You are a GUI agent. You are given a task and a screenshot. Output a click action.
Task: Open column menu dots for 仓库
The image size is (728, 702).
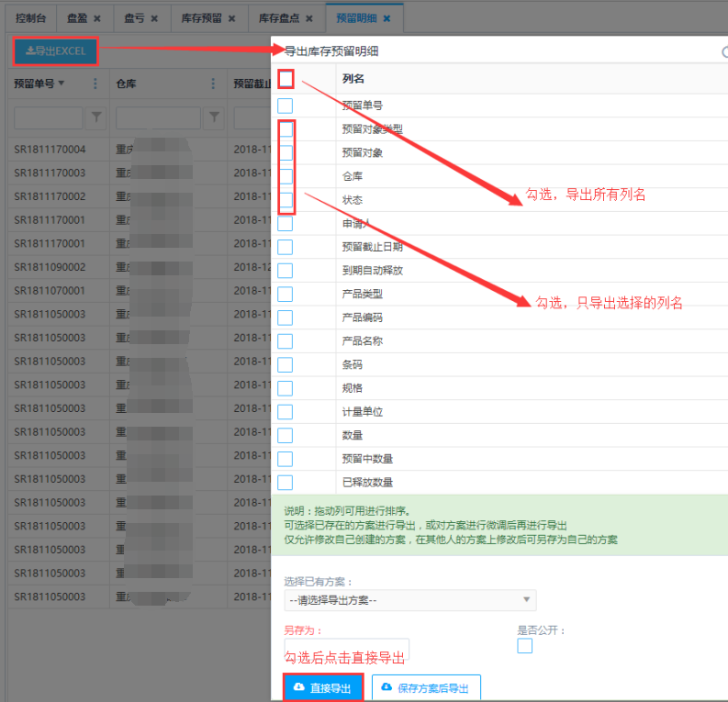coord(213,84)
